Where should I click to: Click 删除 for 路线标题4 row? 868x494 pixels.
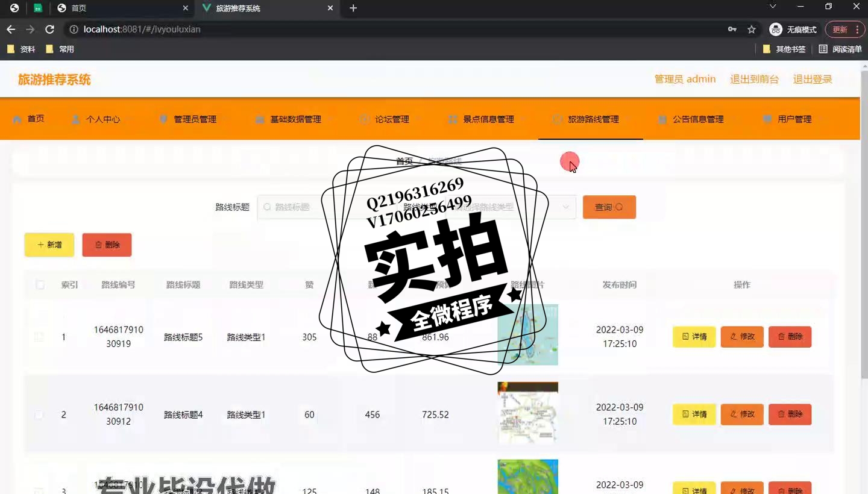790,414
